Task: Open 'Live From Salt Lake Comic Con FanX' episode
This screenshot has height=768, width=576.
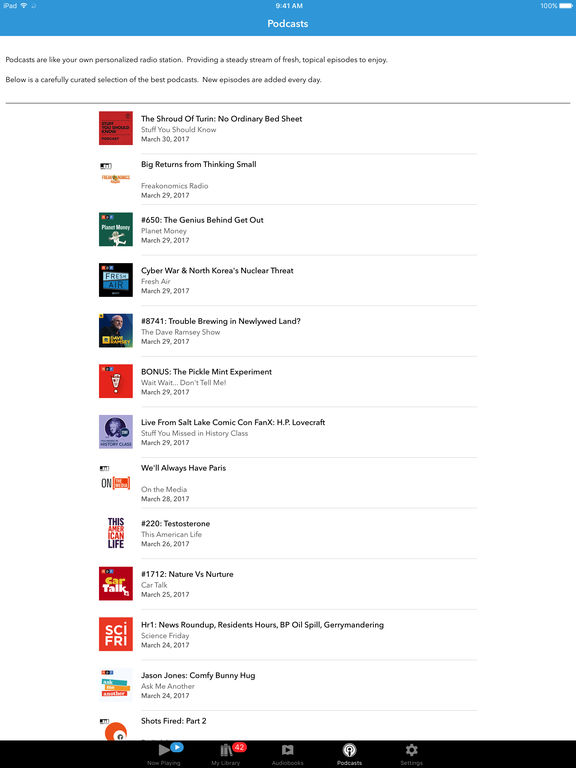Action: [x=233, y=422]
